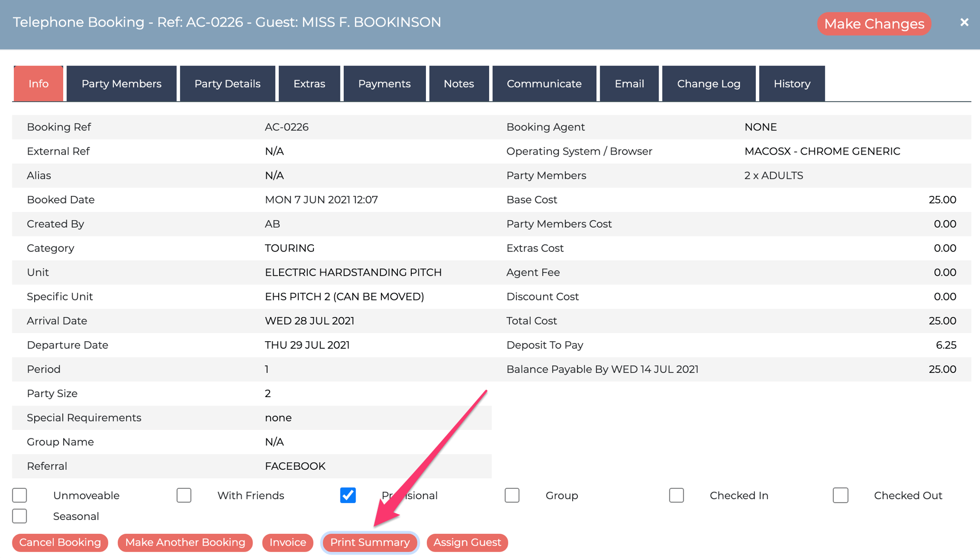Toggle the Checked In checkbox
The image size is (980, 558).
click(676, 495)
